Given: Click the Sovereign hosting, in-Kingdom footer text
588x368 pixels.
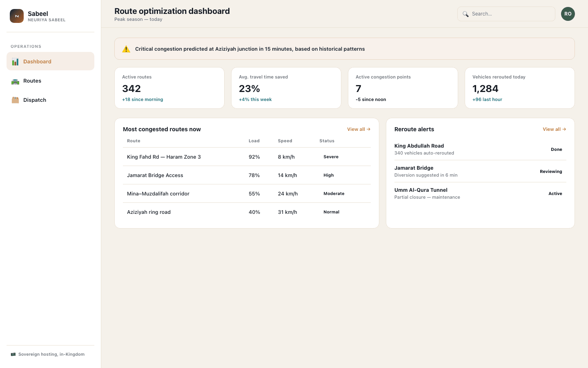Looking at the screenshot, I should pyautogui.click(x=51, y=355).
